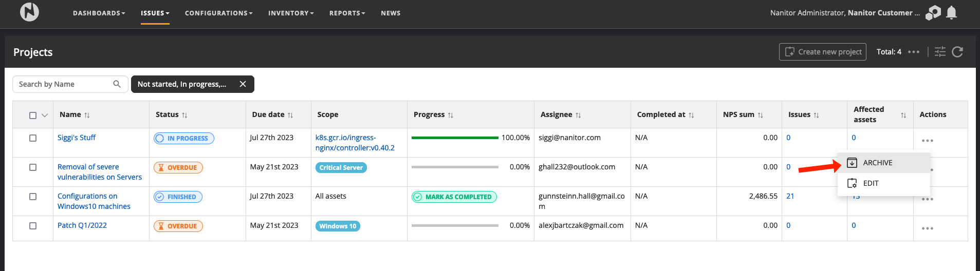The image size is (980, 271).
Task: Toggle the select-all header checkbox
Action: click(33, 115)
